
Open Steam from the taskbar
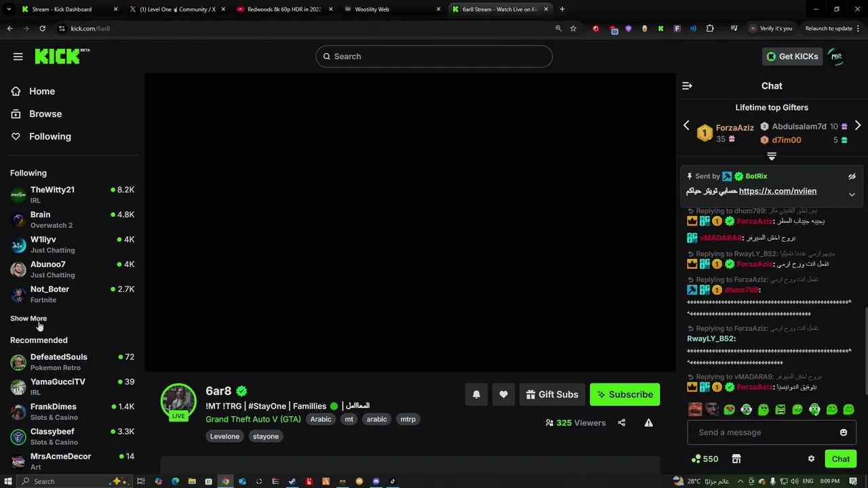click(292, 481)
